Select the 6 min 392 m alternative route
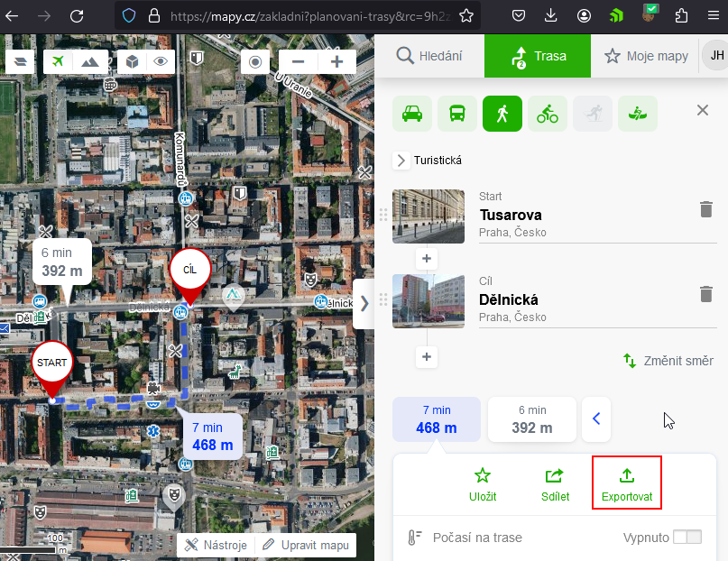The height and width of the screenshot is (561, 728). (532, 418)
